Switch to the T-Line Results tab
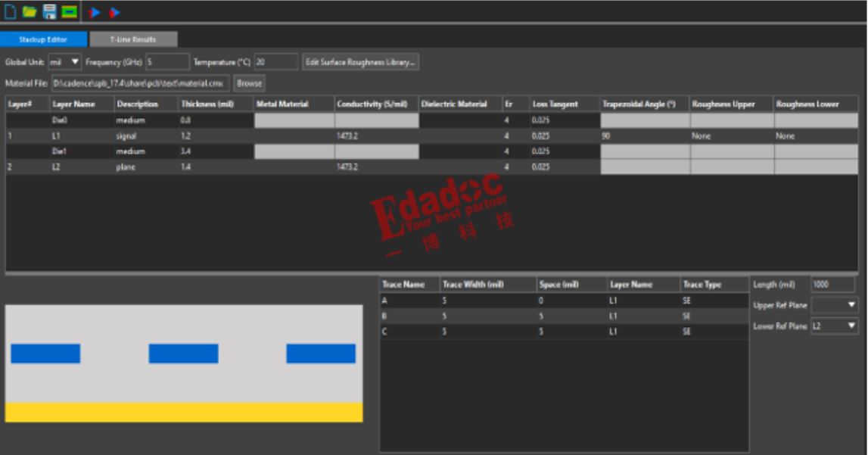Screen dimensions: 868x455 coord(133,39)
